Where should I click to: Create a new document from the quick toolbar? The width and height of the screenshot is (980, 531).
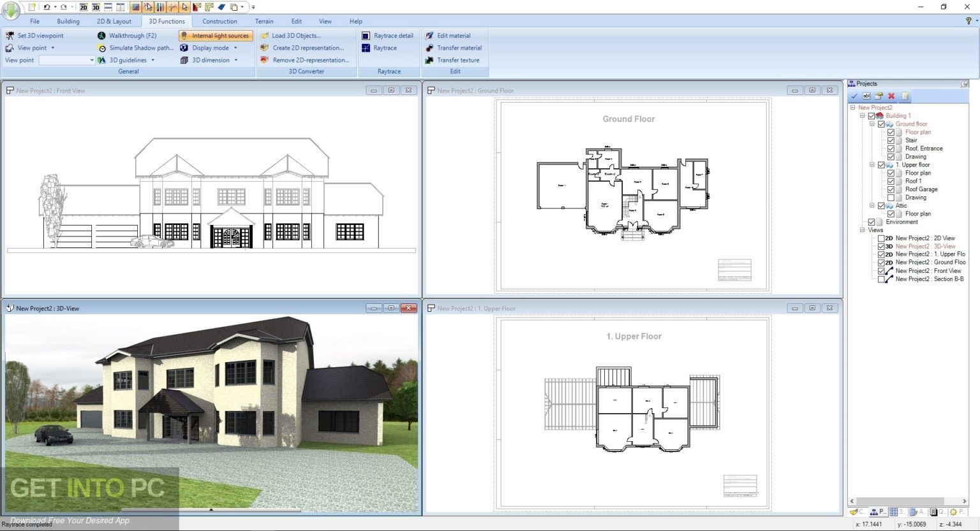32,7
